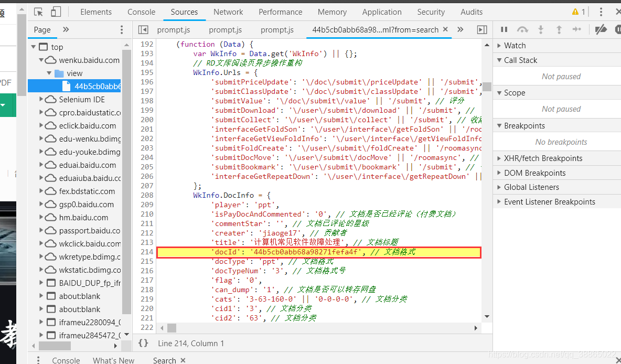Expand XHR/fetch Breakpoints section

click(499, 158)
